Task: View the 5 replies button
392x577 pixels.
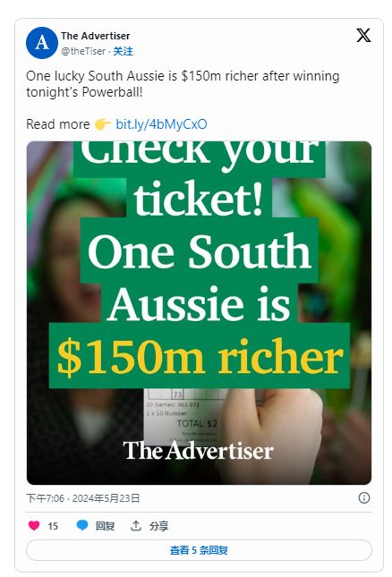Action: [x=199, y=550]
